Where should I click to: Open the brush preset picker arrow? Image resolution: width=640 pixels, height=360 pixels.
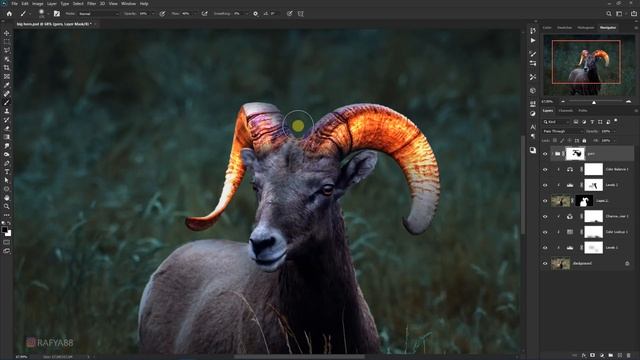coord(48,13)
